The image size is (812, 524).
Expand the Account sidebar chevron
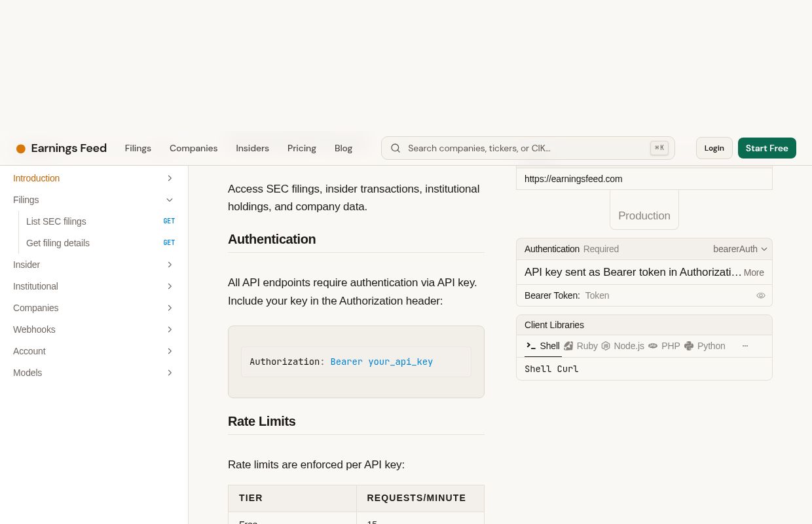tap(170, 351)
